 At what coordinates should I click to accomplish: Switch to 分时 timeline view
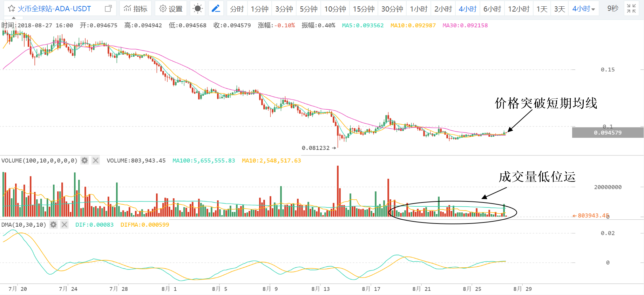(x=237, y=9)
